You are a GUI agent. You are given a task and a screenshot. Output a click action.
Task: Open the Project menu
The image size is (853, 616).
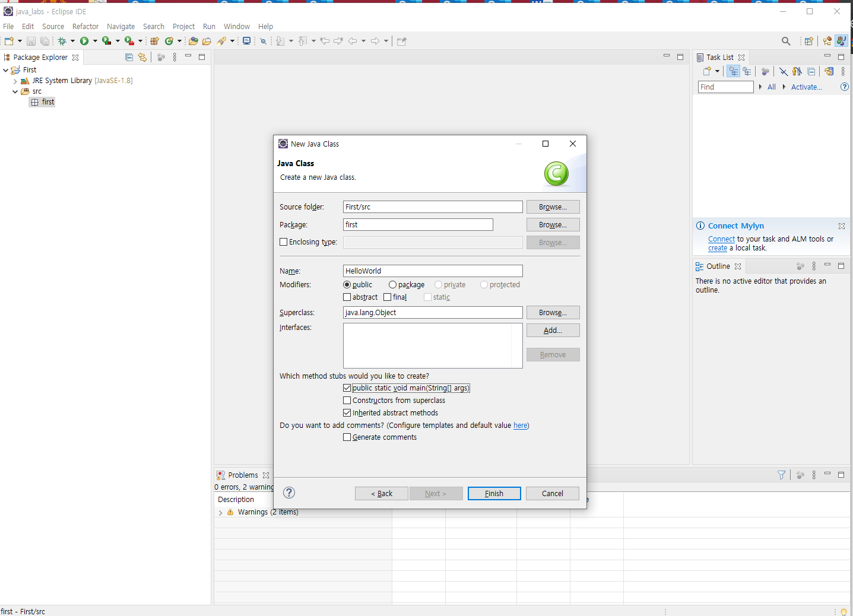click(x=183, y=27)
